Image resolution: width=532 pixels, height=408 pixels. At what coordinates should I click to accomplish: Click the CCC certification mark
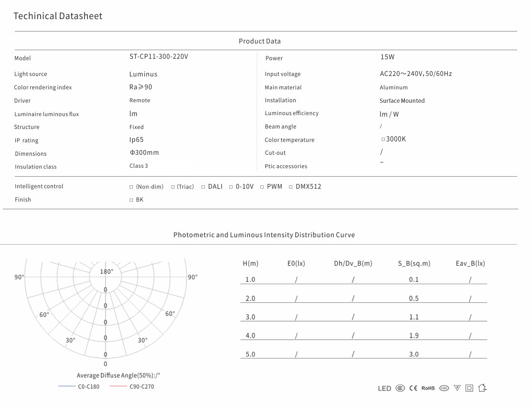pyautogui.click(x=400, y=388)
